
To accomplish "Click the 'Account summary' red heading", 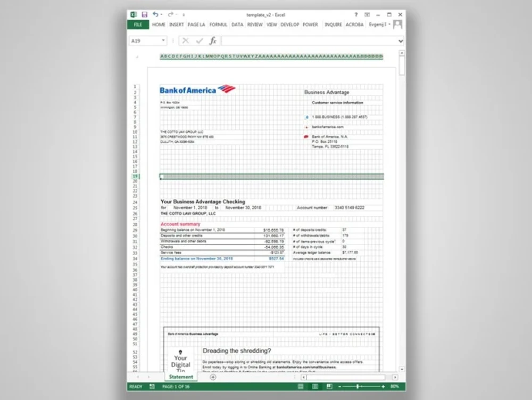I will [x=180, y=224].
